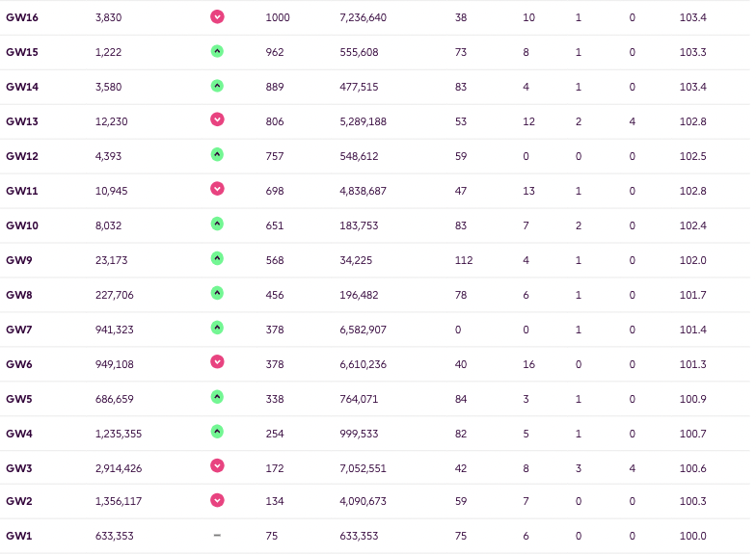756x555 pixels.
Task: Click the GW8 rank value 227,706
Action: (115, 295)
